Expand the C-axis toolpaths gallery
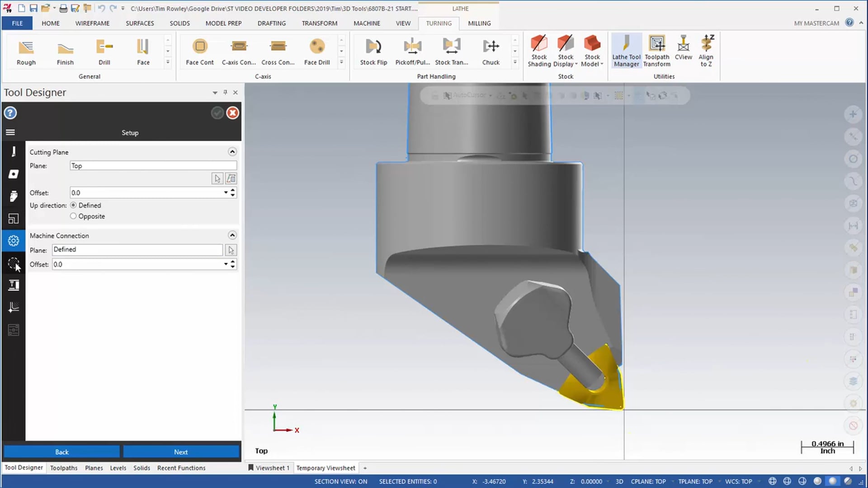Screen dimensions: 868x488 [x=341, y=62]
